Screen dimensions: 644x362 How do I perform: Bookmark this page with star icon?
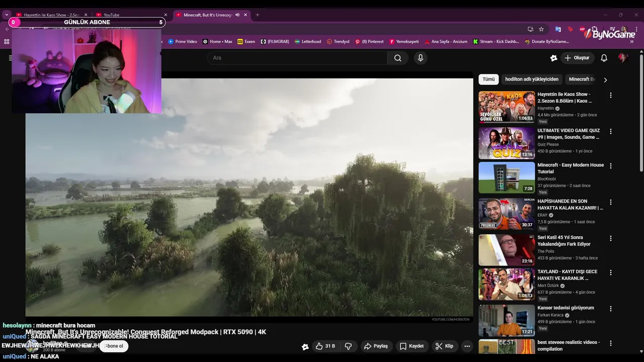tap(541, 29)
